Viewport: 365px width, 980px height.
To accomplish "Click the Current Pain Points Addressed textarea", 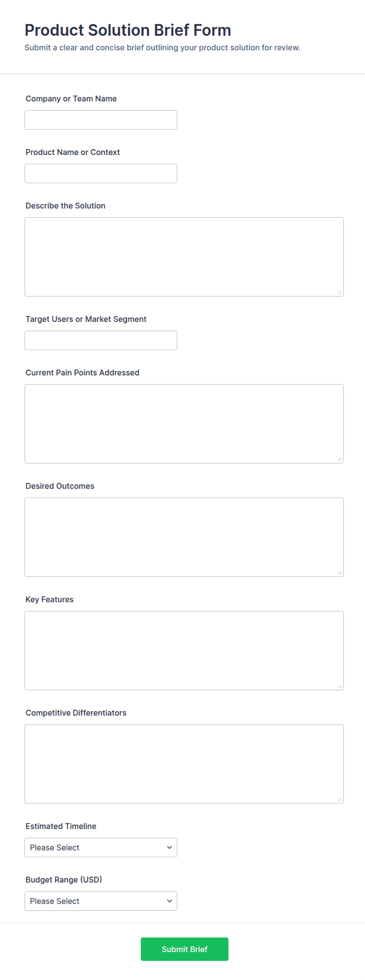I will [x=184, y=424].
